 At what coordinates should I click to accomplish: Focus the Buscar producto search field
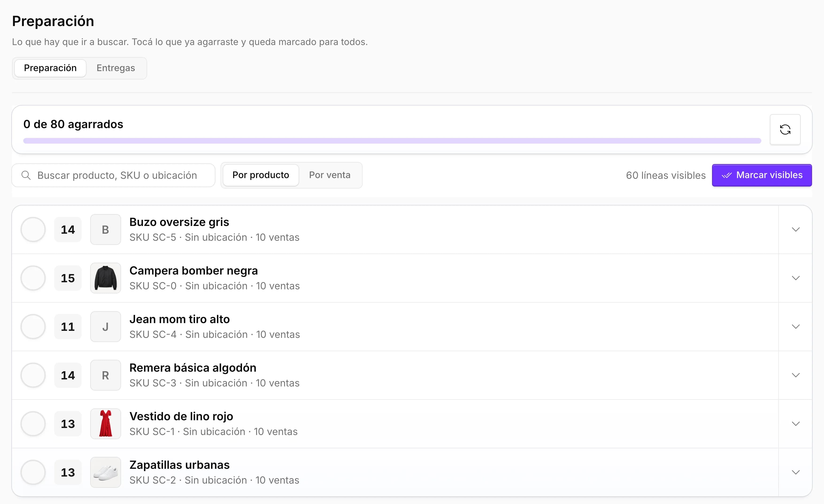tap(113, 175)
